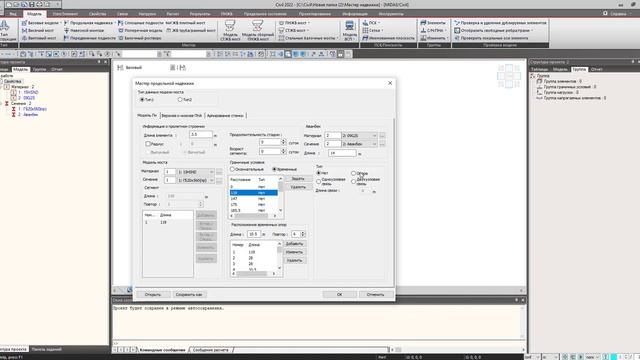Screen dimensions: 640x360
Task: Launch Передвижные подмости wizard
Action: [90, 38]
